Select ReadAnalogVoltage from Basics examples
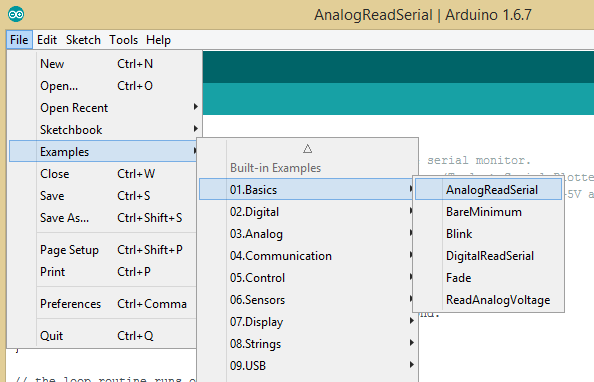 pos(488,300)
